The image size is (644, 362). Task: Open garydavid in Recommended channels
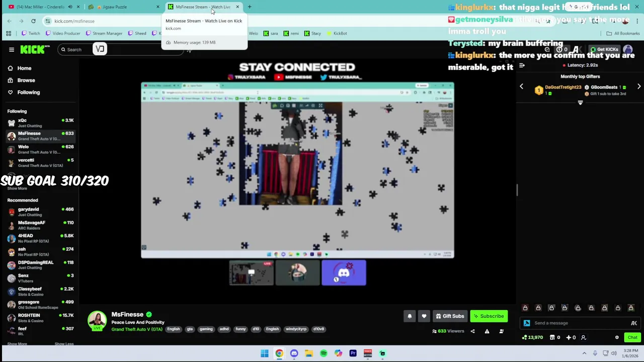pos(40,212)
